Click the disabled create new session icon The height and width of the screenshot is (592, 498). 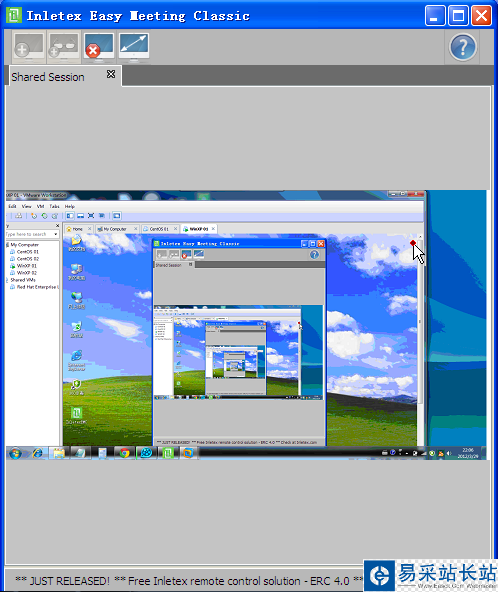pos(29,47)
